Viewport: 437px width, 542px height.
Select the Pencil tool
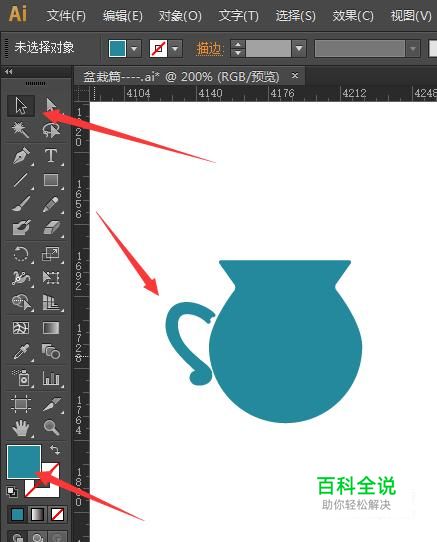click(x=51, y=204)
